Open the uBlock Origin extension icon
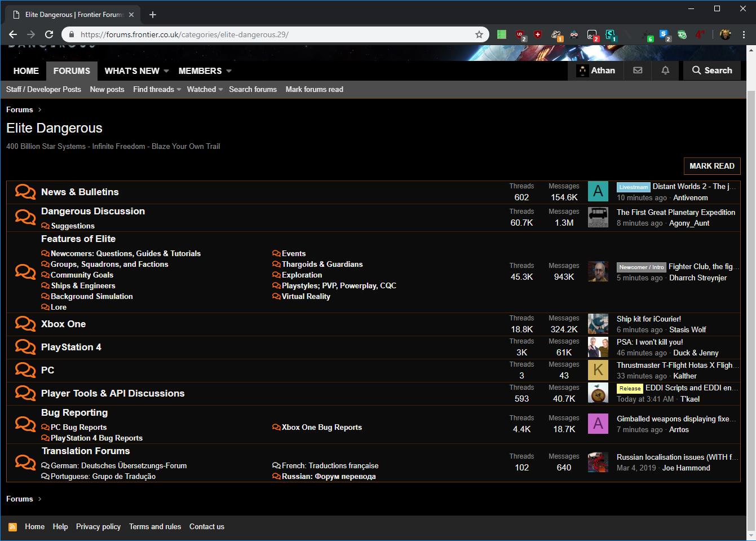Screen dimensions: 756x541 [x=520, y=35]
